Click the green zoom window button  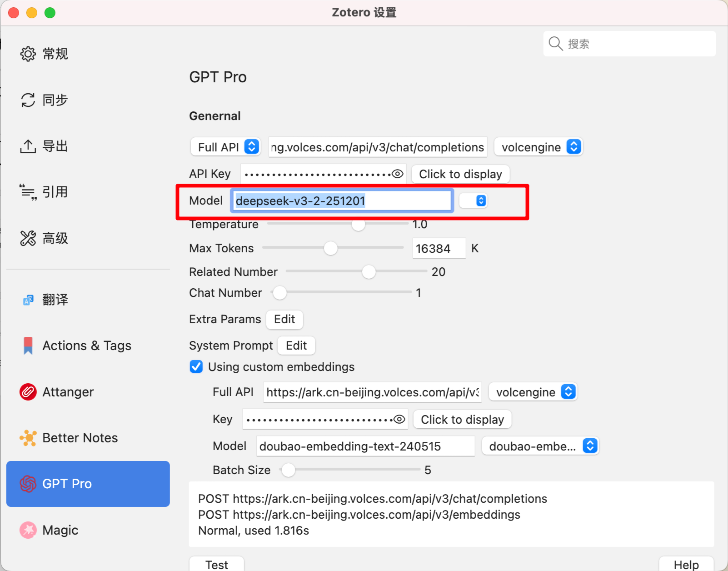[x=50, y=12]
